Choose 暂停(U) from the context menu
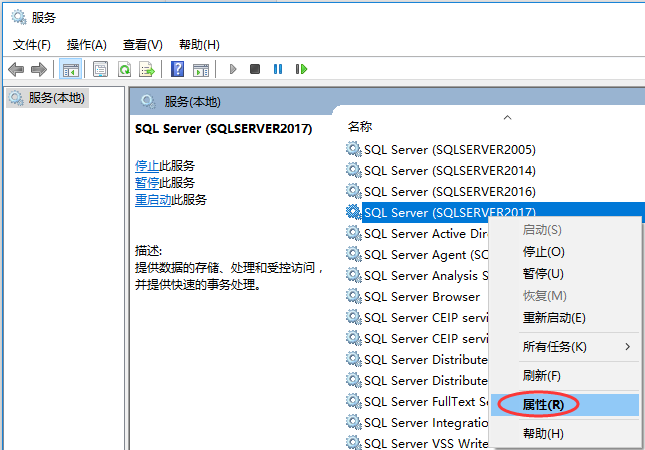 tap(565, 274)
